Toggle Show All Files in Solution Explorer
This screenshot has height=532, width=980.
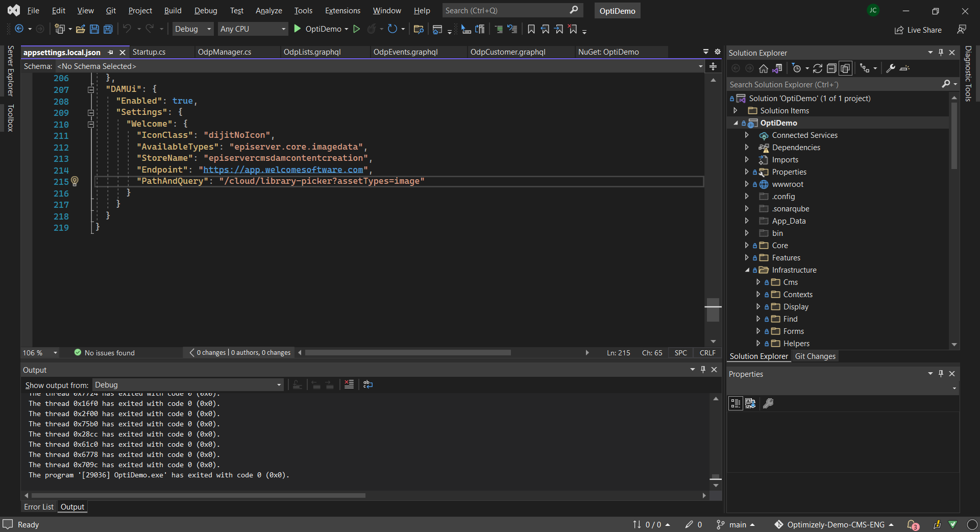click(845, 68)
